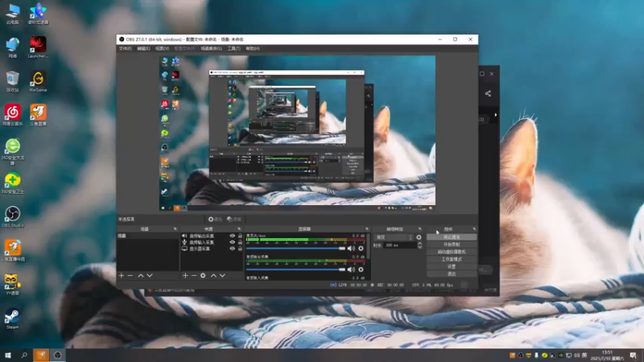This screenshot has width=644, height=362.
Task: Mute the first mixer channel speaker icon
Action: 351,249
